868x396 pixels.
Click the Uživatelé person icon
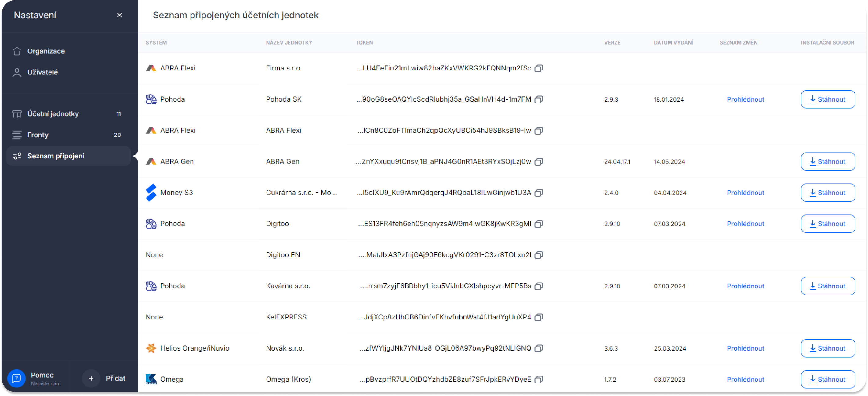tap(17, 72)
